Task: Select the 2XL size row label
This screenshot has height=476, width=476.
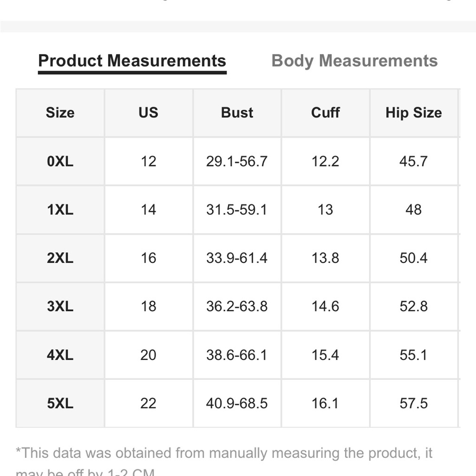Action: (60, 258)
